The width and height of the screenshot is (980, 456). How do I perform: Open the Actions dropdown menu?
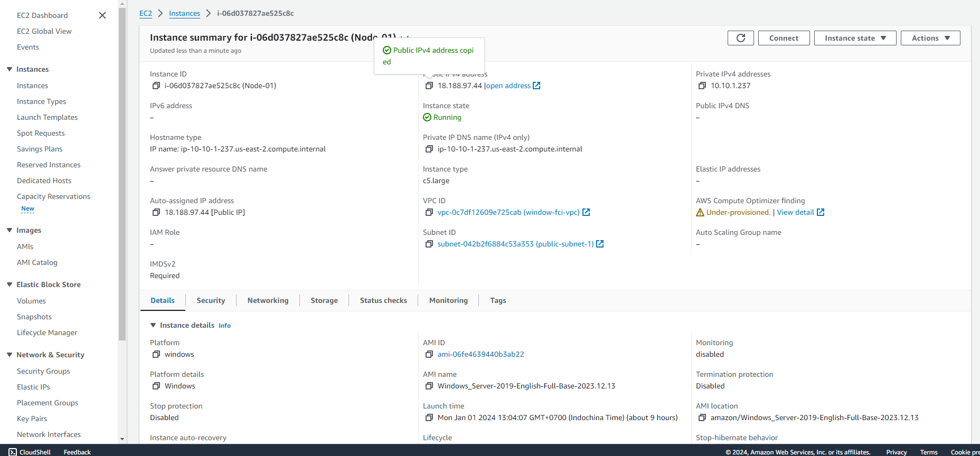tap(930, 38)
